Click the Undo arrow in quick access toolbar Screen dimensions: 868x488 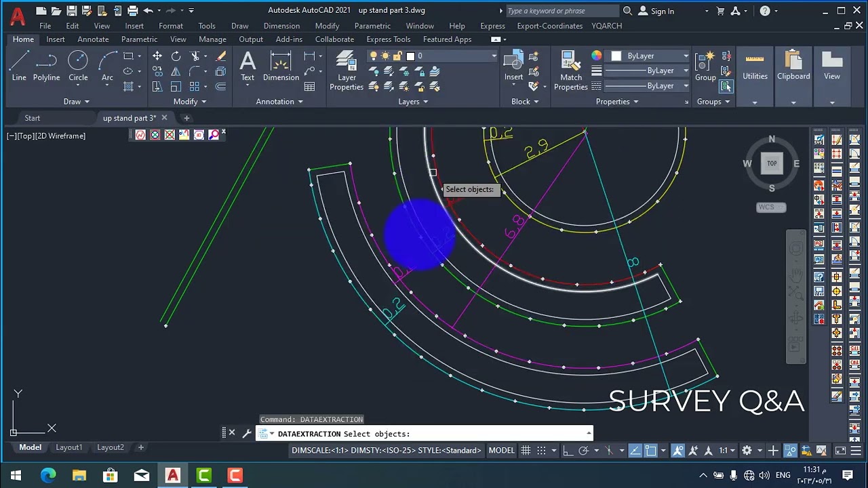[x=148, y=11]
